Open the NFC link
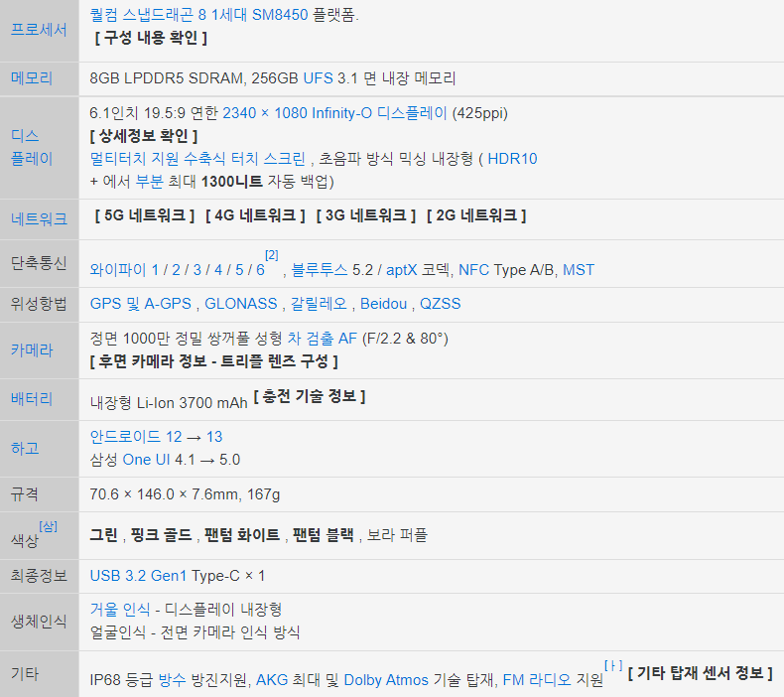 click(473, 270)
